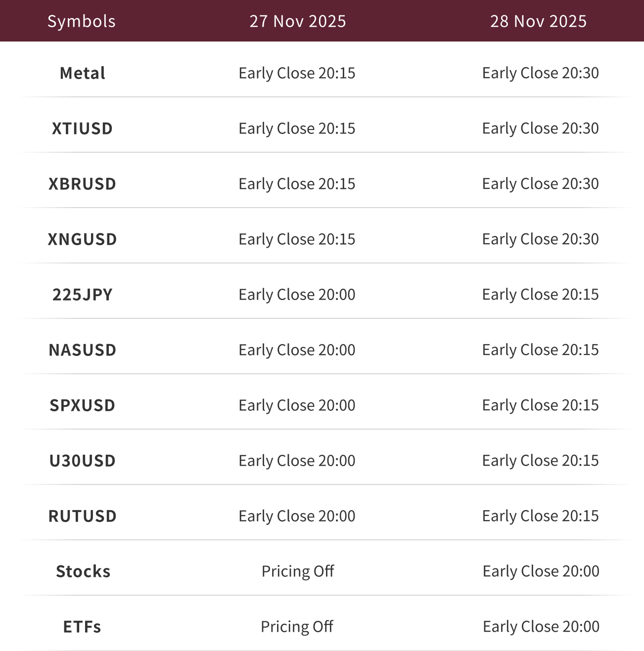Click the 28 Nov 2025 column header
This screenshot has height=651, width=644.
point(538,21)
